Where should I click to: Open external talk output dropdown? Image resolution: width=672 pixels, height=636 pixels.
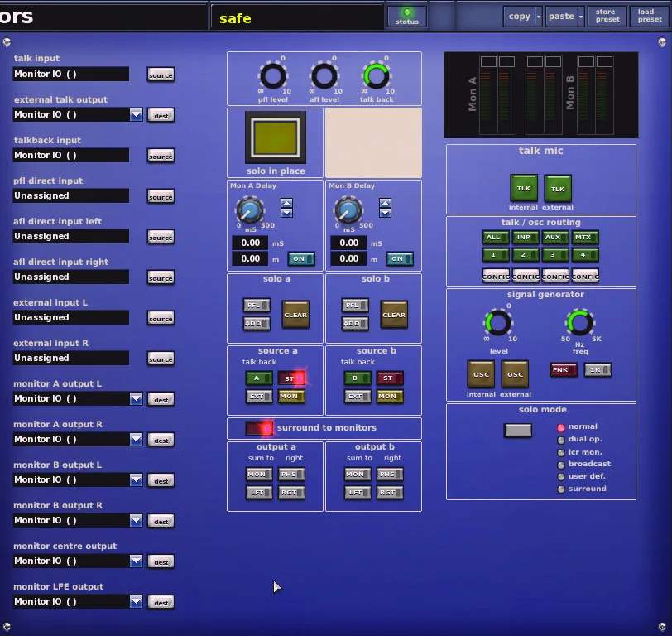[137, 114]
